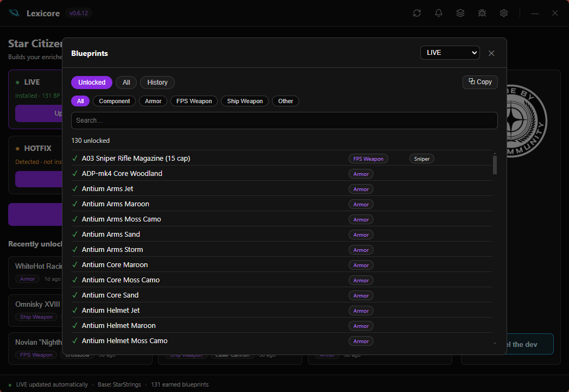The height and width of the screenshot is (392, 569).
Task: Click the Lexicore logo icon
Action: coord(14,13)
